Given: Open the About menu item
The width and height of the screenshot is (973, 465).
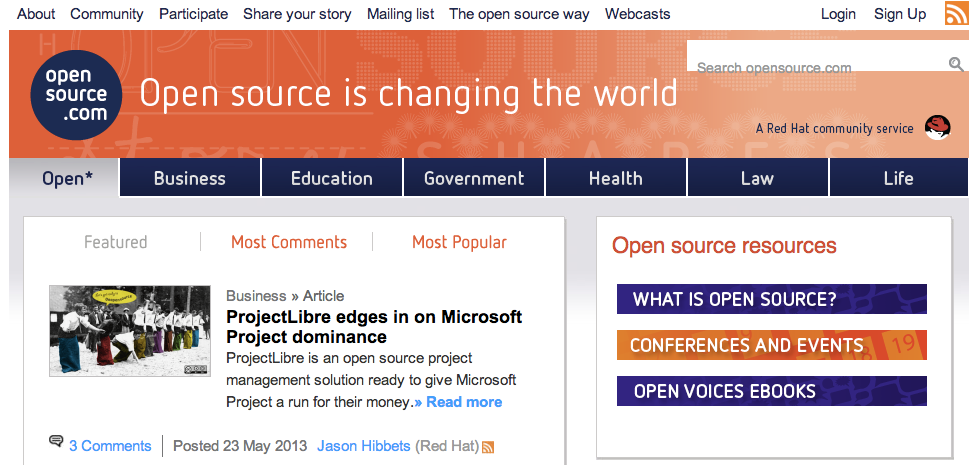Looking at the screenshot, I should (36, 14).
